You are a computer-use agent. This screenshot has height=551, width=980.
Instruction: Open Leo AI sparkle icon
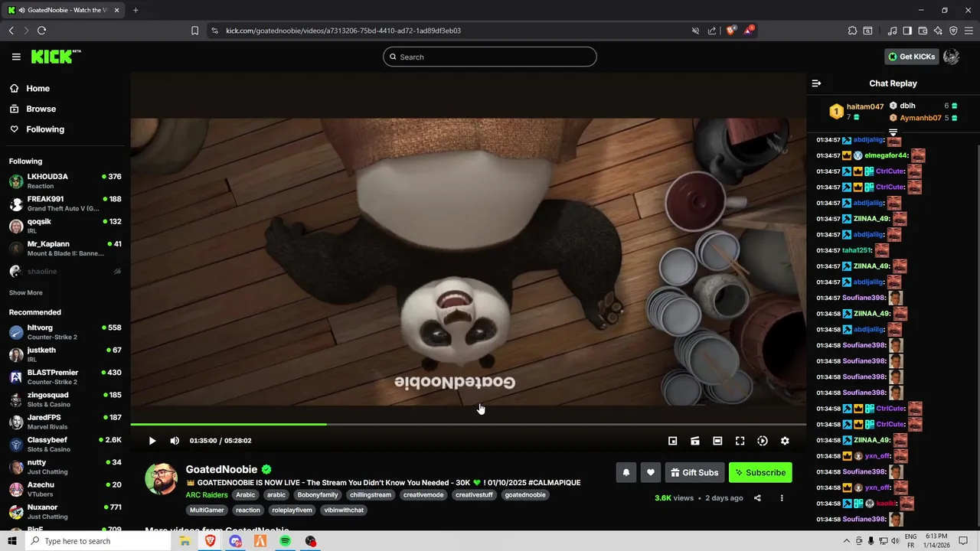[938, 31]
